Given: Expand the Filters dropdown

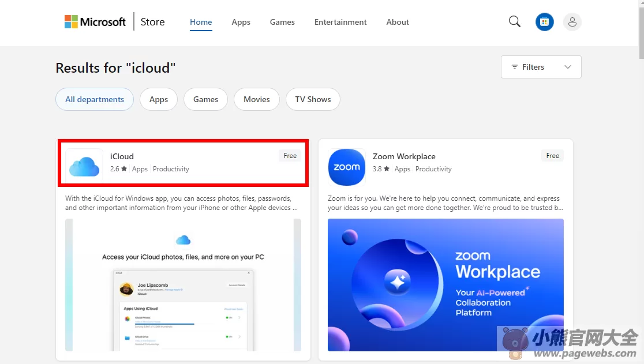Looking at the screenshot, I should pos(541,67).
